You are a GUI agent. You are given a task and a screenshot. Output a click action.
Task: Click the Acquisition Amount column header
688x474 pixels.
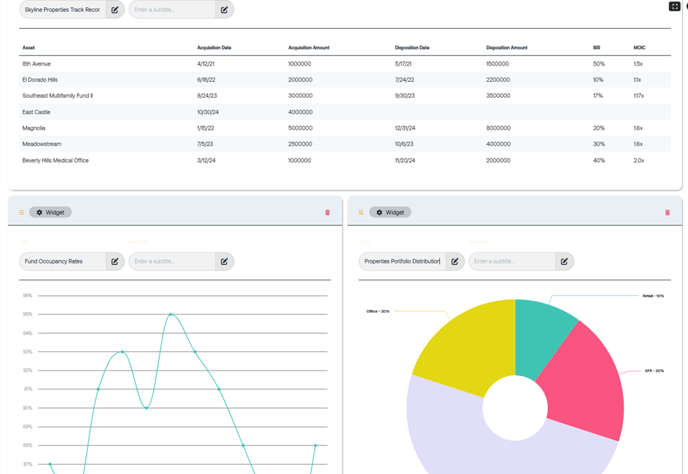tap(308, 47)
